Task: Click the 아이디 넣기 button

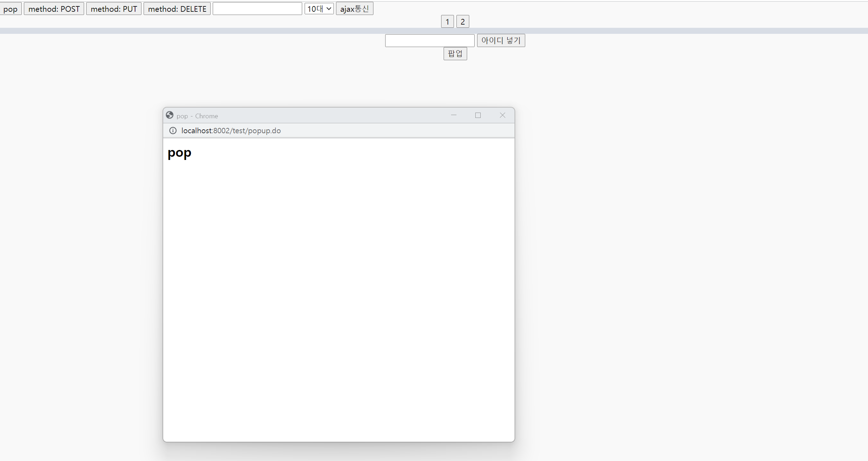Action: 501,41
